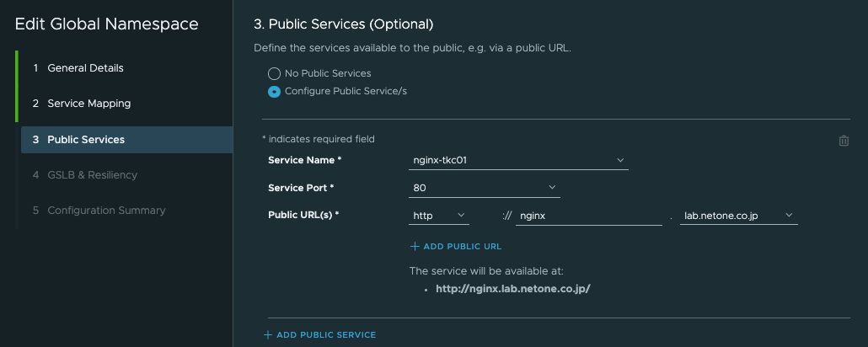The height and width of the screenshot is (347, 868).
Task: Click the Service Port chevron arrow
Action: [x=552, y=188]
